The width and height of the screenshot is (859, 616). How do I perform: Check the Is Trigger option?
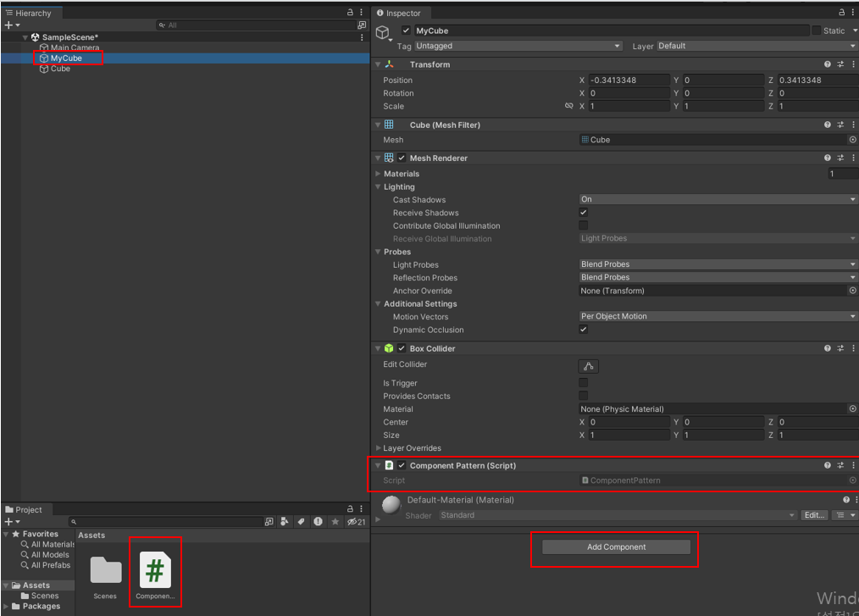pos(584,382)
